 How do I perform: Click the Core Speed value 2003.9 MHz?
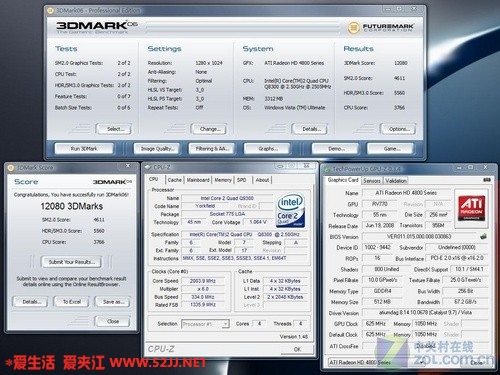(x=203, y=281)
